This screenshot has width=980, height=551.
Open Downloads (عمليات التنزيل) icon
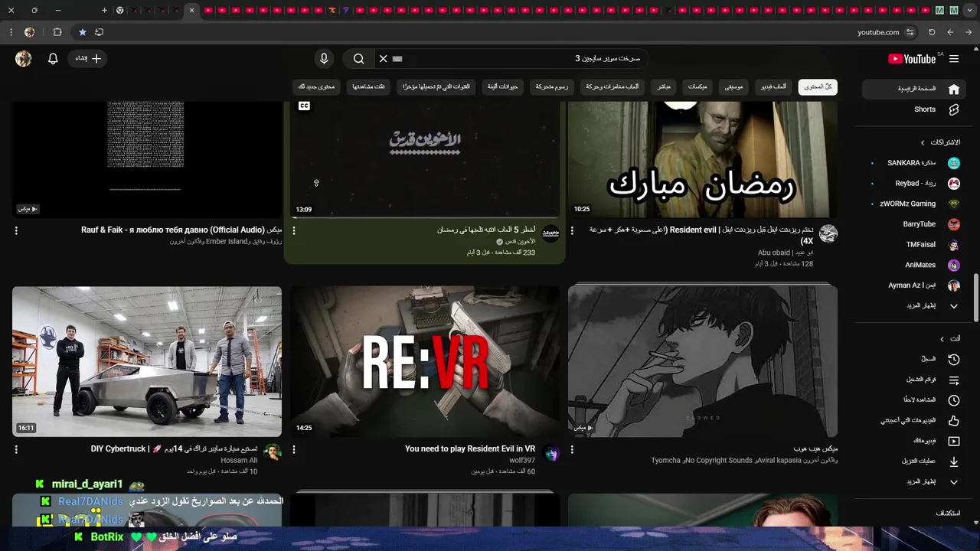click(954, 461)
